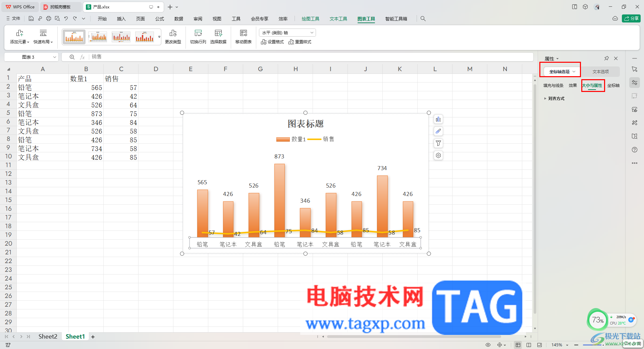Open the zoom percentage dropdown at 145%
This screenshot has width=644, height=349.
coord(567,345)
